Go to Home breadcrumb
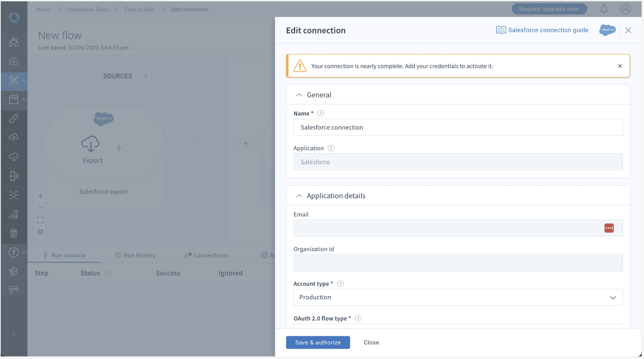The height and width of the screenshot is (359, 644). coord(43,9)
